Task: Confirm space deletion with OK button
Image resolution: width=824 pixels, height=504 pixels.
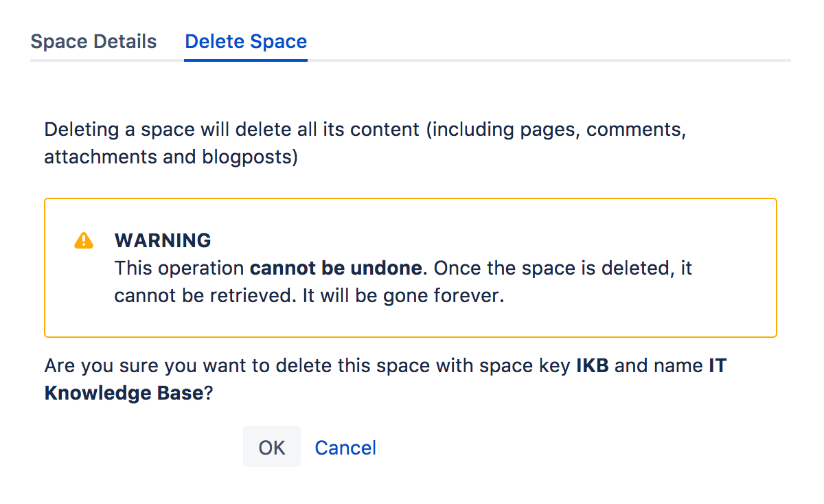Action: coord(272,448)
